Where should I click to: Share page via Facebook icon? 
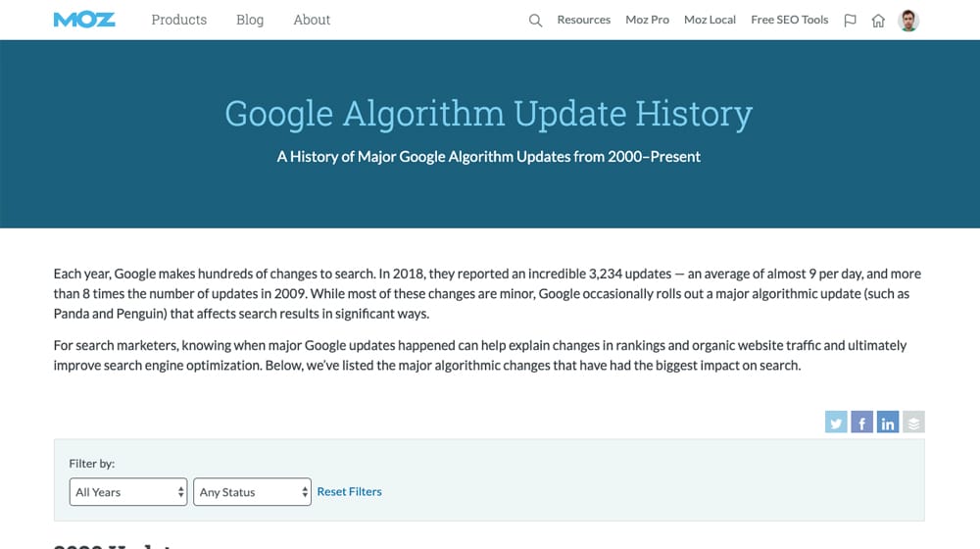861,423
